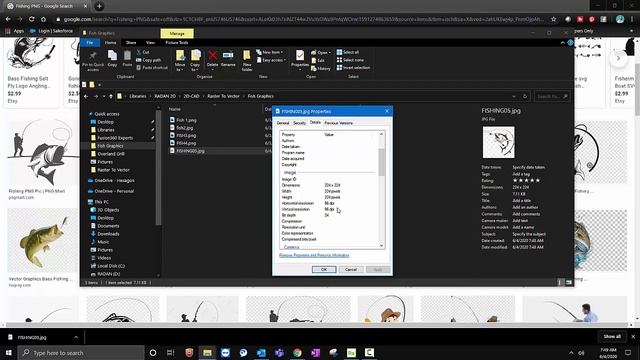The image size is (640, 360).
Task: Click the New folder icon
Action: pyautogui.click(x=247, y=56)
